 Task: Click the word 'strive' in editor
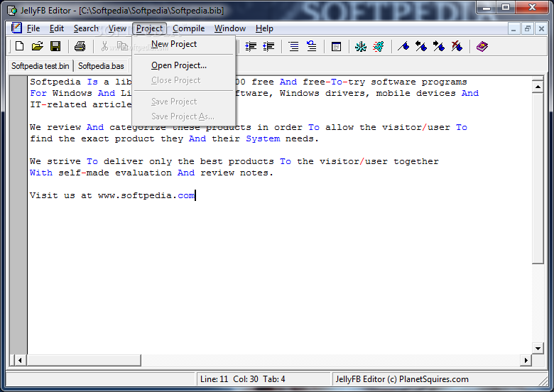64,161
